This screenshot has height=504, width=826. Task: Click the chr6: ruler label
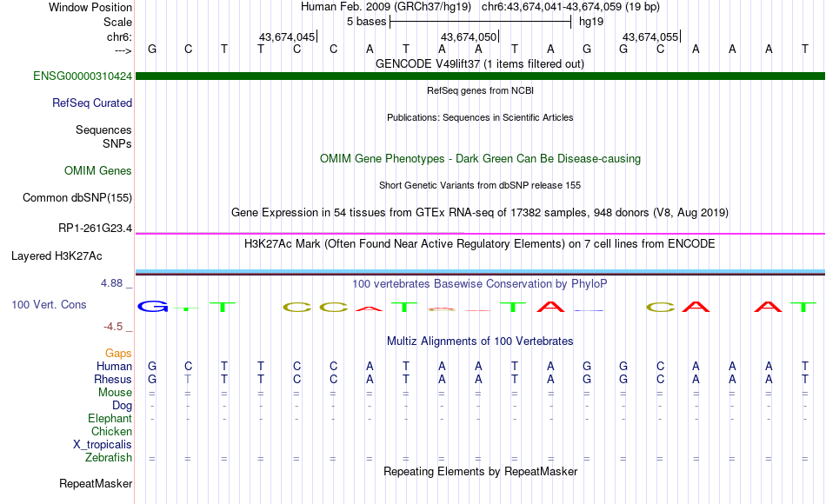click(120, 36)
